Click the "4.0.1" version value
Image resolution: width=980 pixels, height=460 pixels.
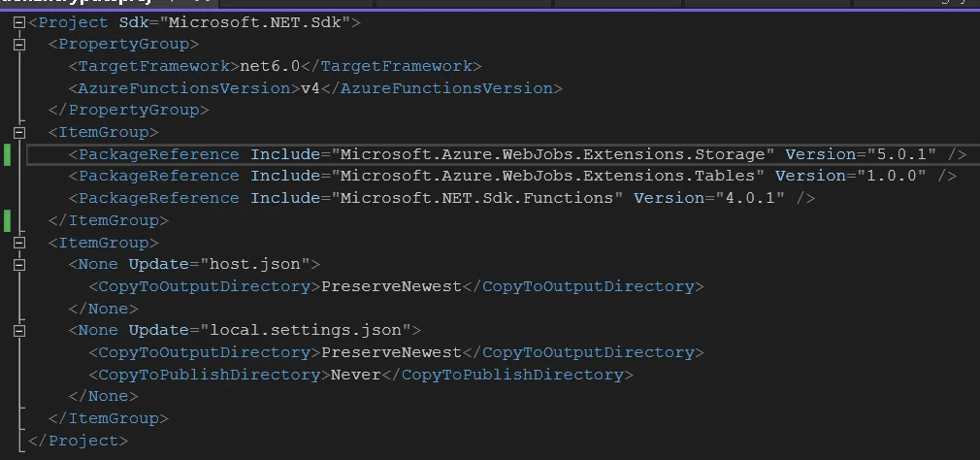750,198
